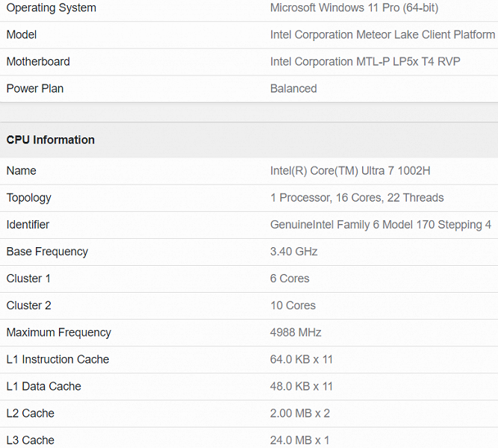Click the L2 Cache 2.00 MB value

(x=300, y=413)
